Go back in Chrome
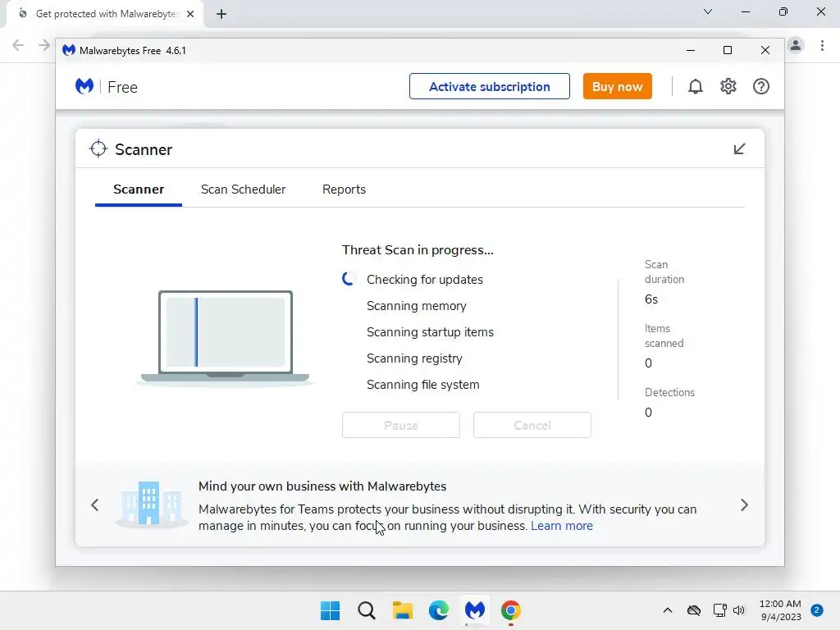 tap(18, 46)
